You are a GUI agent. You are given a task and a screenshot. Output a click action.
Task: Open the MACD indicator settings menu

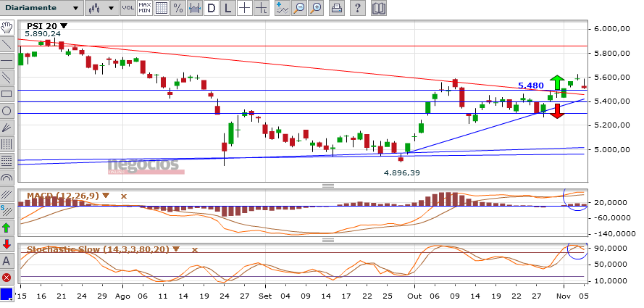pyautogui.click(x=106, y=196)
